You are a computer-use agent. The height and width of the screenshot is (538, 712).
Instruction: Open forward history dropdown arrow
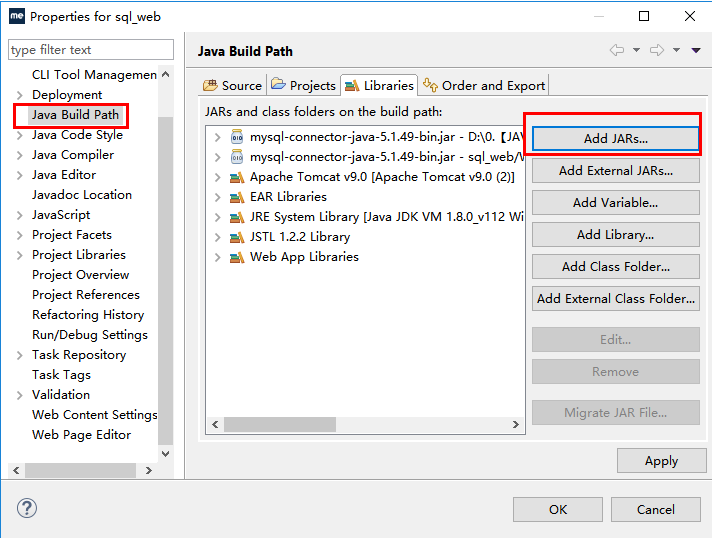(x=677, y=50)
